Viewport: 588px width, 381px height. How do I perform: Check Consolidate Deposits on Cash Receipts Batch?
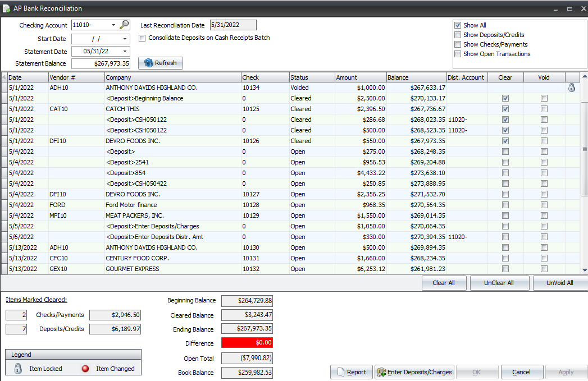[x=142, y=38]
